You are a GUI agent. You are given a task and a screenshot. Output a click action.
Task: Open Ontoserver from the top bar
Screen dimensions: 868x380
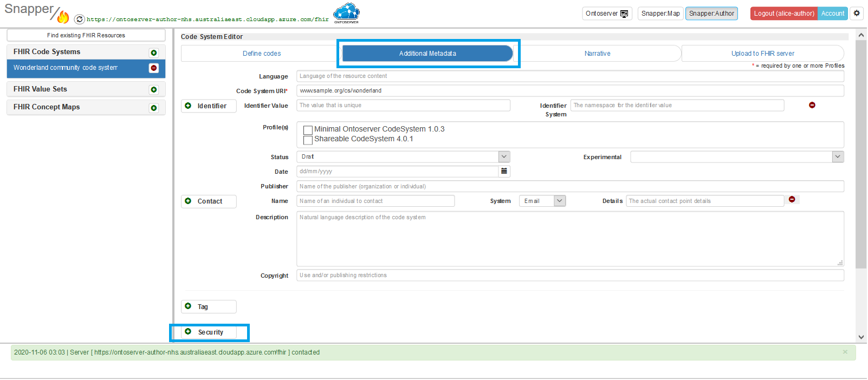click(x=607, y=14)
